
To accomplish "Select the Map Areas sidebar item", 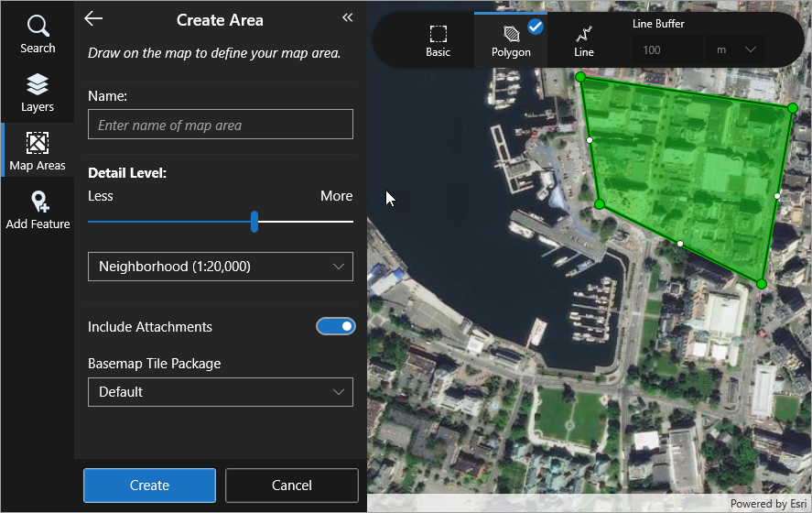I will click(x=38, y=151).
